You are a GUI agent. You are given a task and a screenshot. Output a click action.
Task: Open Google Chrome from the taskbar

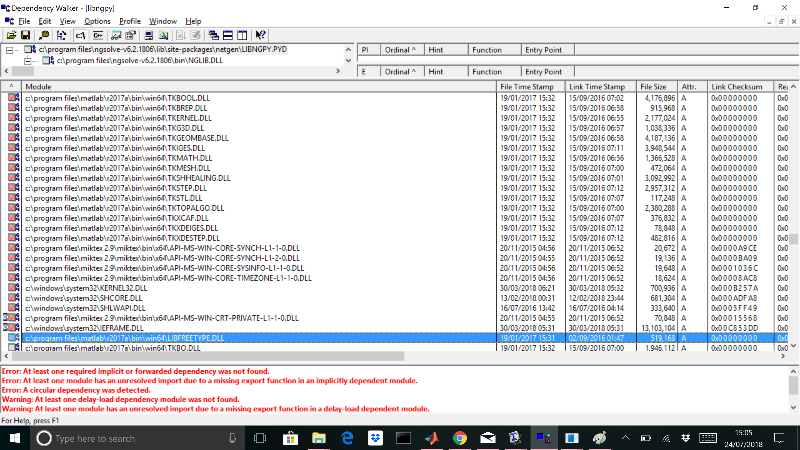(460, 438)
